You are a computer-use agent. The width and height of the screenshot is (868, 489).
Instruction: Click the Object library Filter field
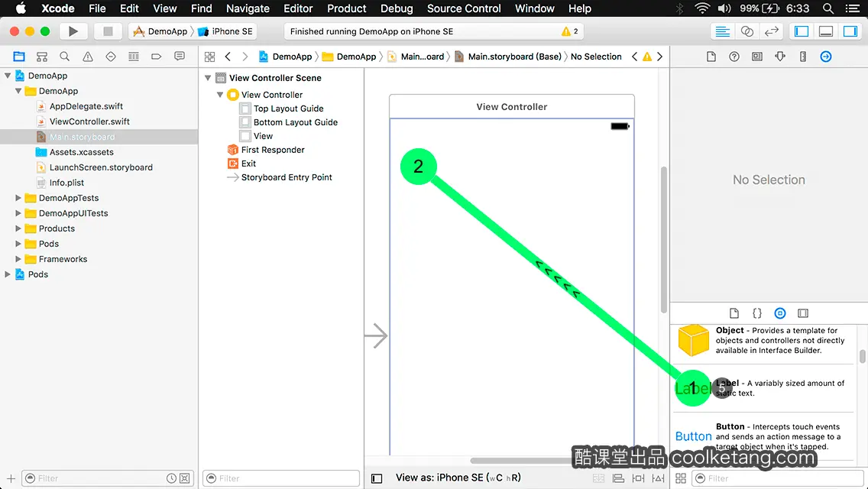778,478
